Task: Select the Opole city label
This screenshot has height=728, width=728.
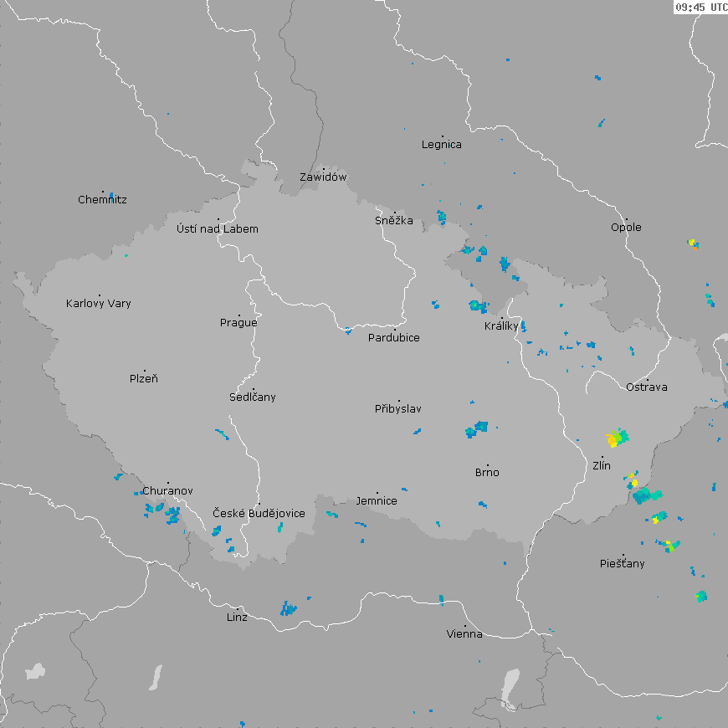Action: 626,228
